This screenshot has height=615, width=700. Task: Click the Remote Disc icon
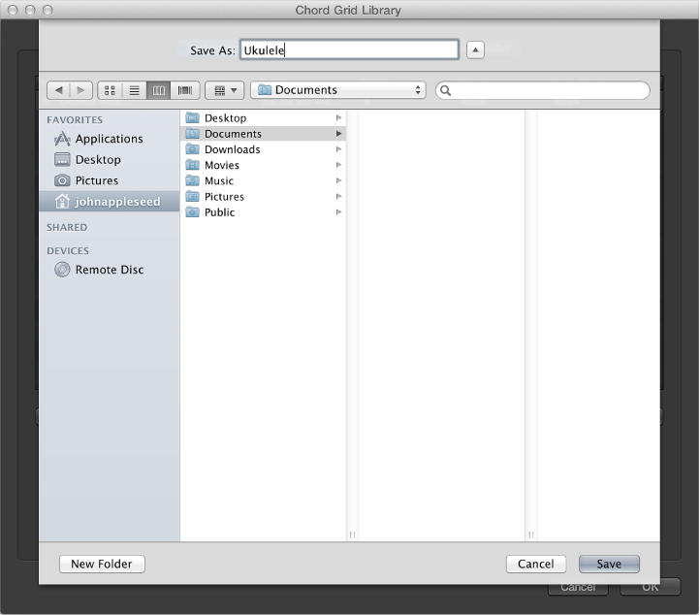coord(62,270)
